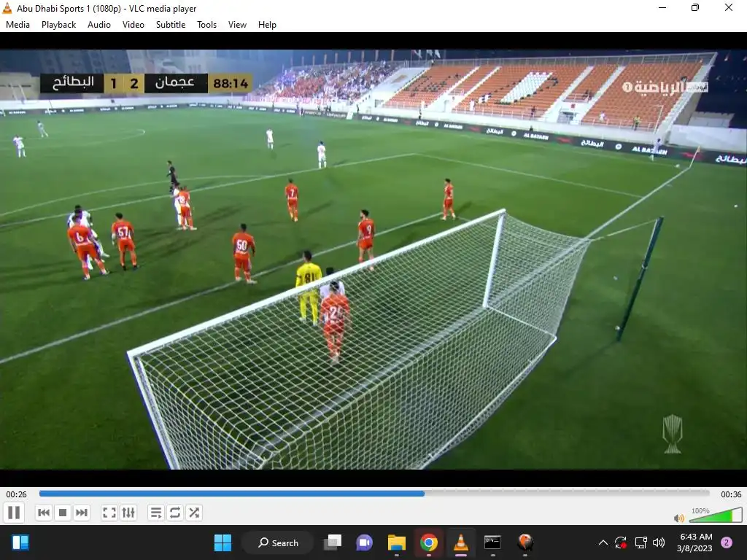Toggle fullscreen video mode
The image size is (747, 560).
click(109, 513)
